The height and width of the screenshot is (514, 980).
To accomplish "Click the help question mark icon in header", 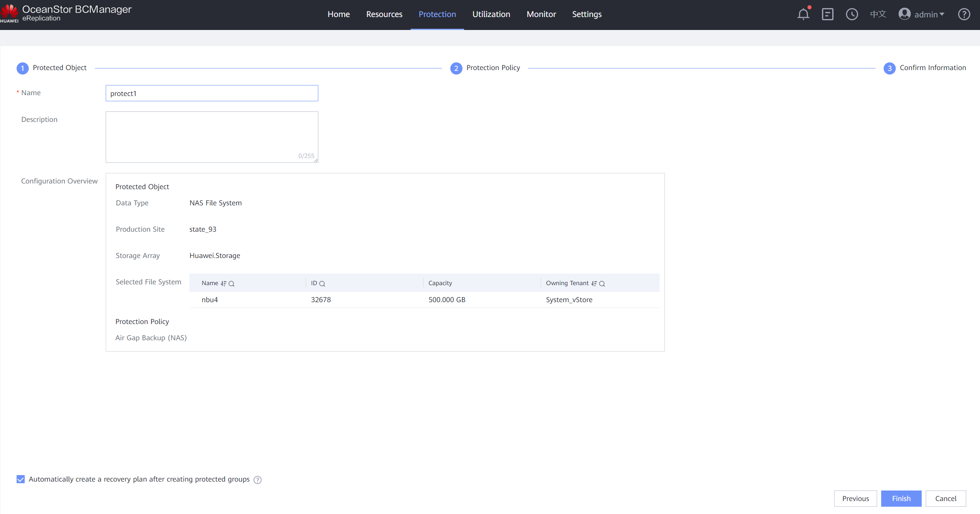I will point(964,15).
